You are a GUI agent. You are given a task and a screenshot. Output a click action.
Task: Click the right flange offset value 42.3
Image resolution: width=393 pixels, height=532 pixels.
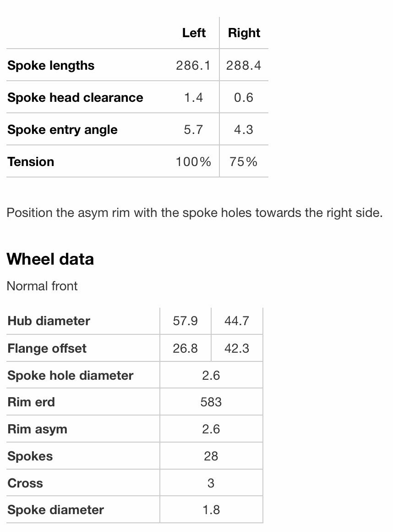[237, 349]
